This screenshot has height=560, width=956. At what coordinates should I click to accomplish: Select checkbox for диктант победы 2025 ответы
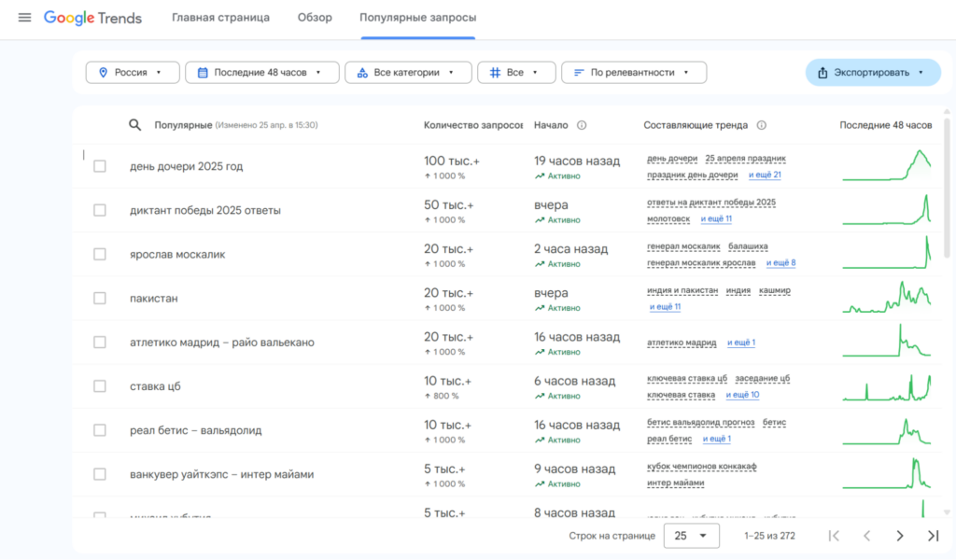99,210
